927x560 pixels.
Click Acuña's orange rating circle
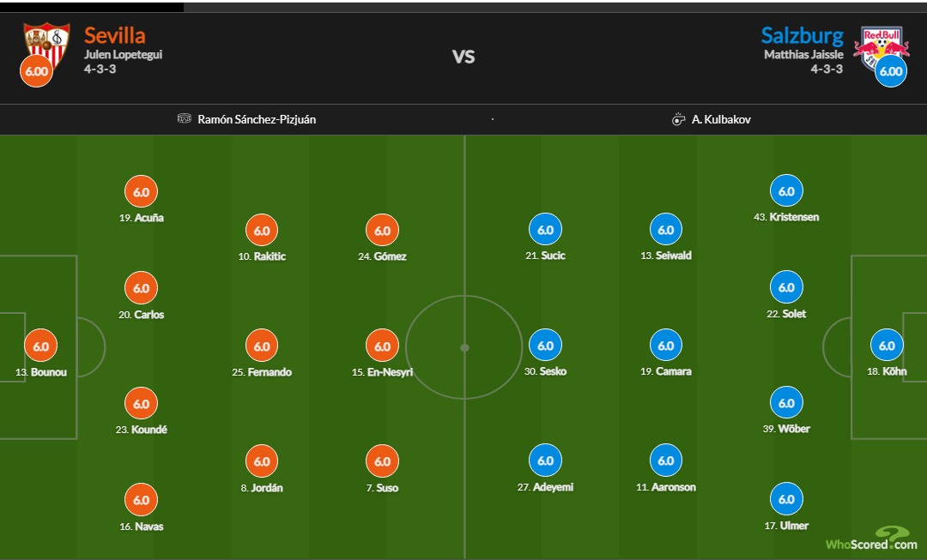click(x=142, y=192)
